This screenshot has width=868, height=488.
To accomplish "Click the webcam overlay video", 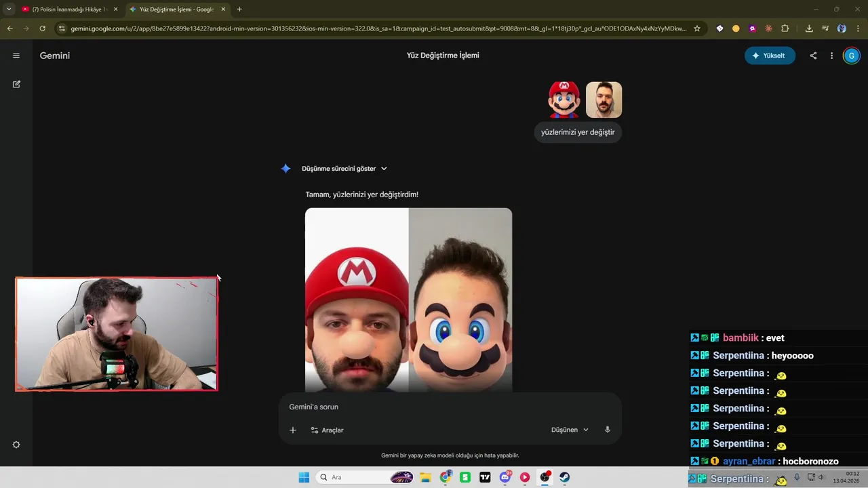I will 117,334.
